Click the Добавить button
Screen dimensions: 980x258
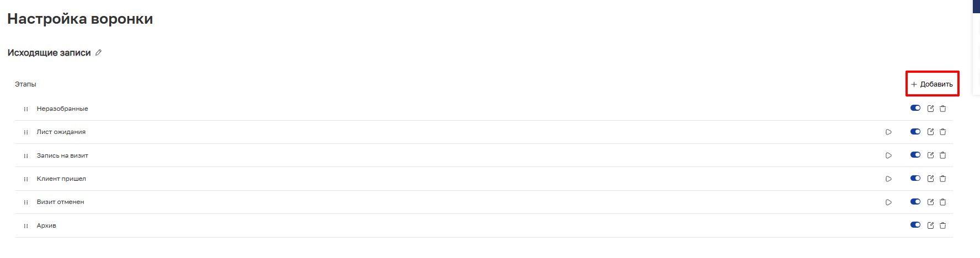click(x=932, y=84)
